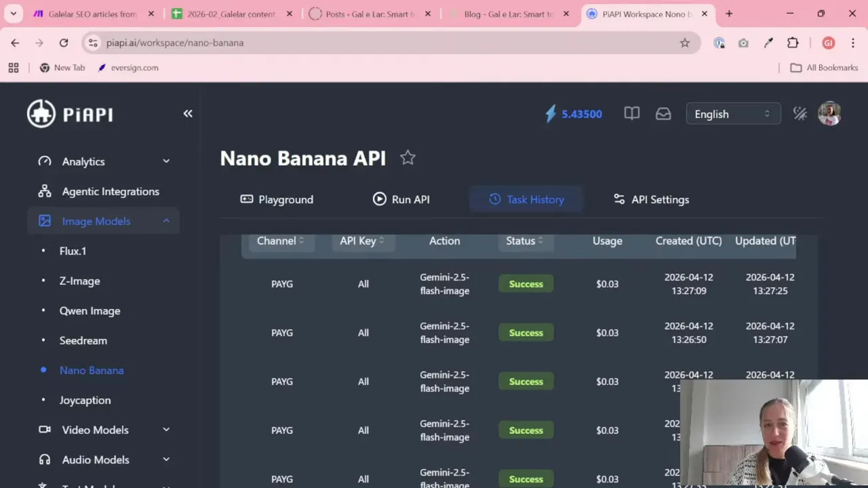
Task: Open the New Tab bookmark
Action: [62, 68]
